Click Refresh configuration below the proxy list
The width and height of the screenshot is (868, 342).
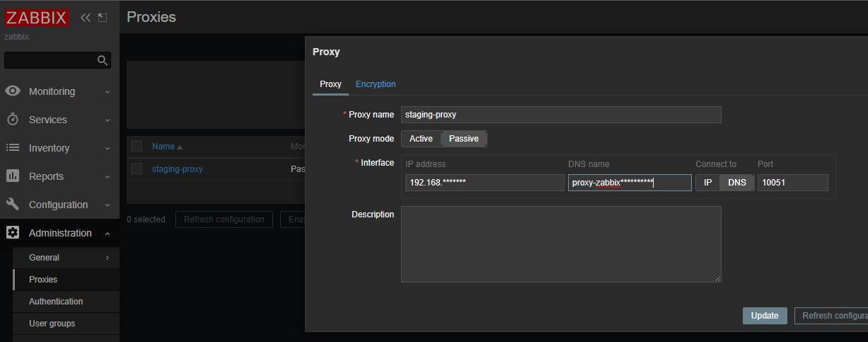click(224, 220)
